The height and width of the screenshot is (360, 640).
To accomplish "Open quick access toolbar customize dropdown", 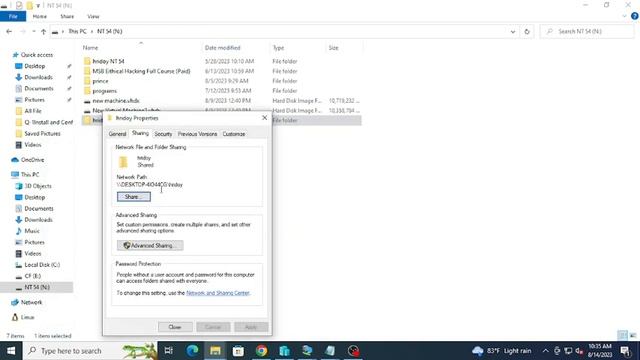I will click(x=38, y=6).
